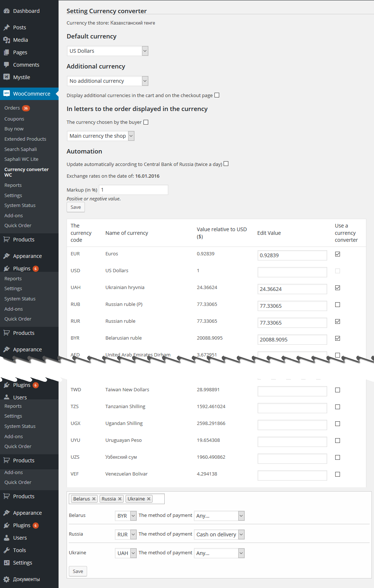This screenshot has height=588, width=374.
Task: Check the VEF currency converter checkbox
Action: coord(338,474)
